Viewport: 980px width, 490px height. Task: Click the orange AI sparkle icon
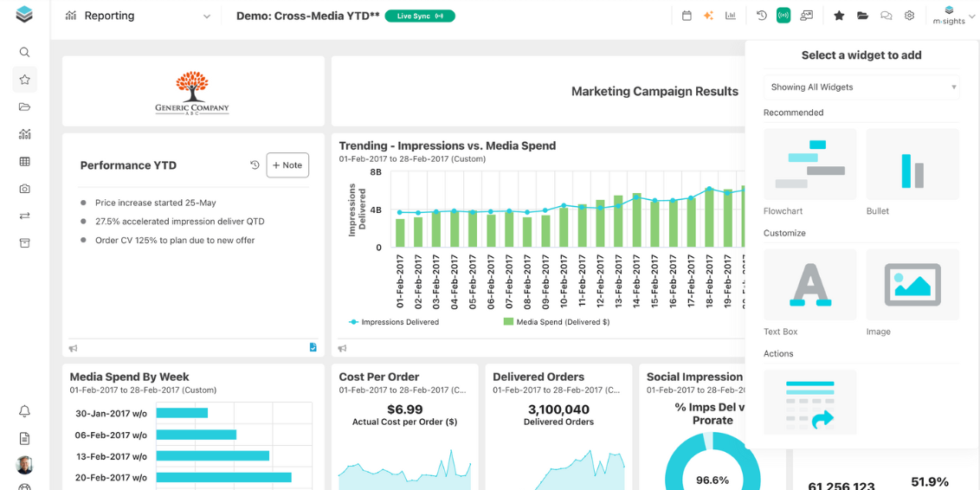[708, 16]
